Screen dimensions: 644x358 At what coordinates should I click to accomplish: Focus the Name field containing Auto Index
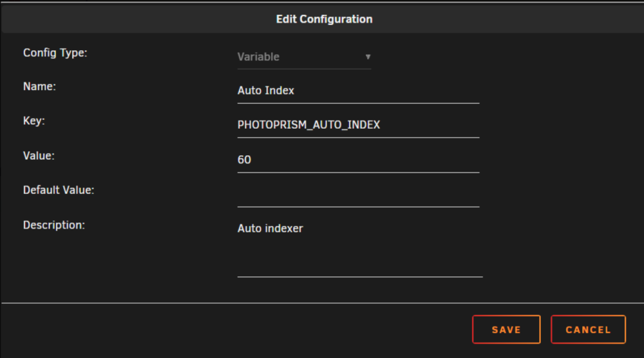[358, 91]
